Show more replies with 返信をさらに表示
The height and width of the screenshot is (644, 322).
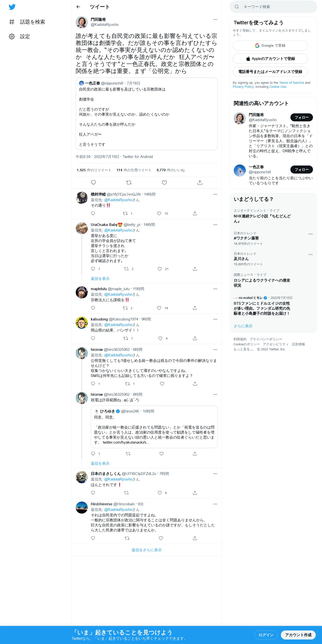[147, 550]
